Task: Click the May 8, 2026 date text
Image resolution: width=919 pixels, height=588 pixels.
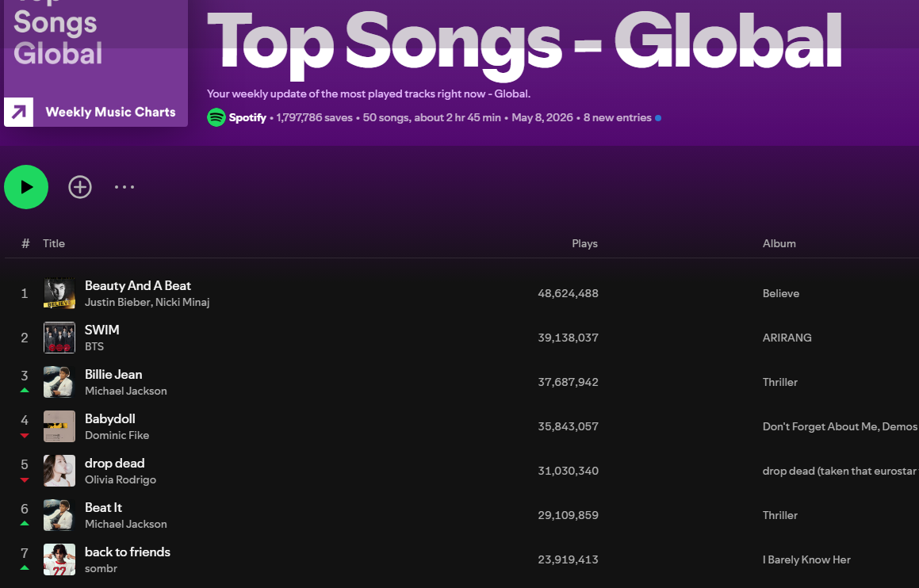Action: pyautogui.click(x=542, y=118)
